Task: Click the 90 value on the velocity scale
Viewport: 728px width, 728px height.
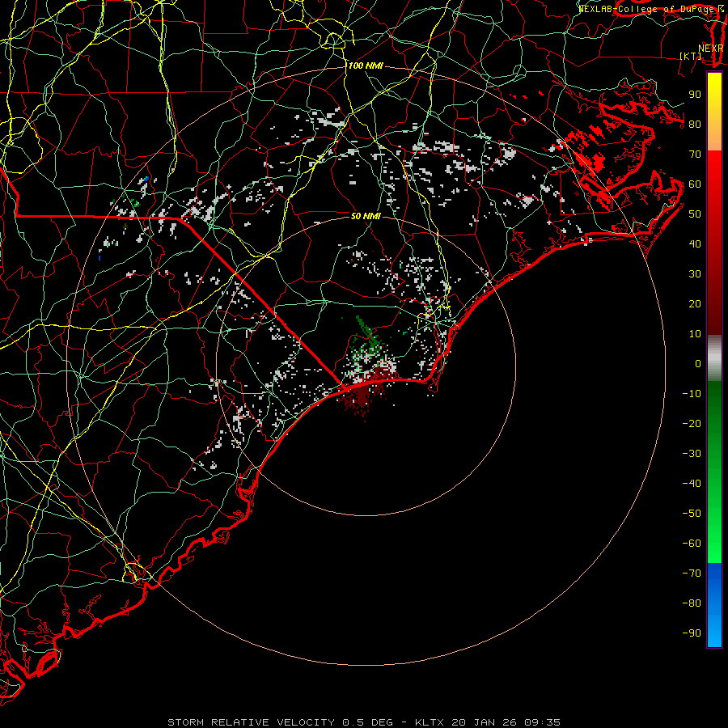Action: point(695,95)
